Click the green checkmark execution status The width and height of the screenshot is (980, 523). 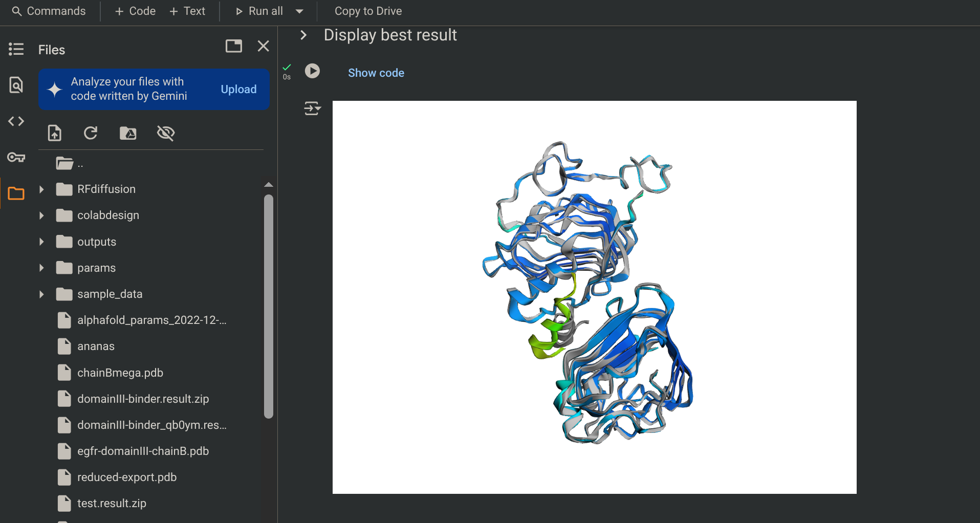[287, 67]
